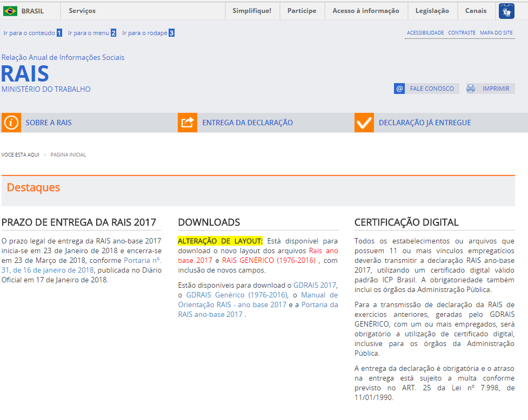Click the IMPRIMIR button
Viewport: 528px width, 420px height.
tap(491, 89)
